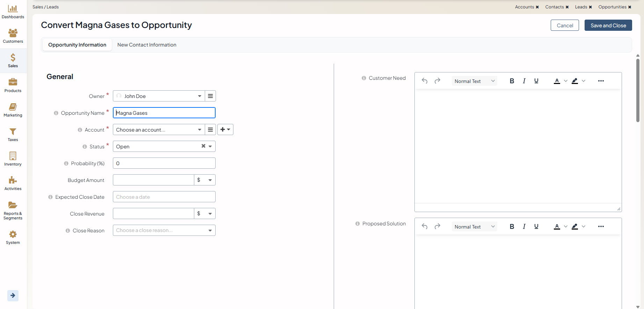Switch to New Contact Information tab
Screen dimensions: 644x309
(147, 45)
